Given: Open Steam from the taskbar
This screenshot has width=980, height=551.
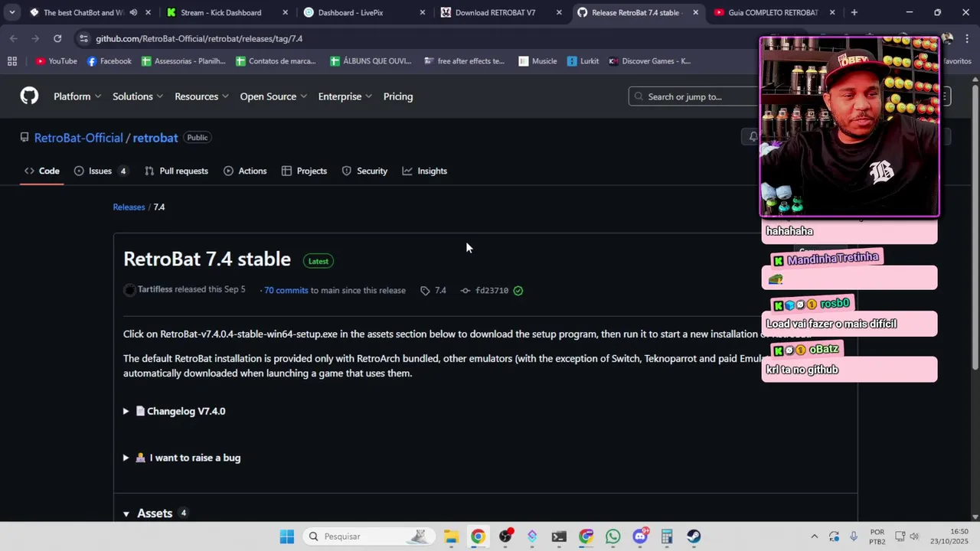Looking at the screenshot, I should pyautogui.click(x=694, y=536).
